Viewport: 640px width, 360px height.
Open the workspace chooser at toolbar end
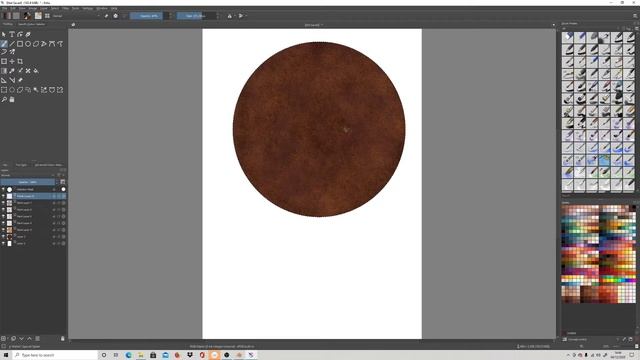tap(635, 16)
